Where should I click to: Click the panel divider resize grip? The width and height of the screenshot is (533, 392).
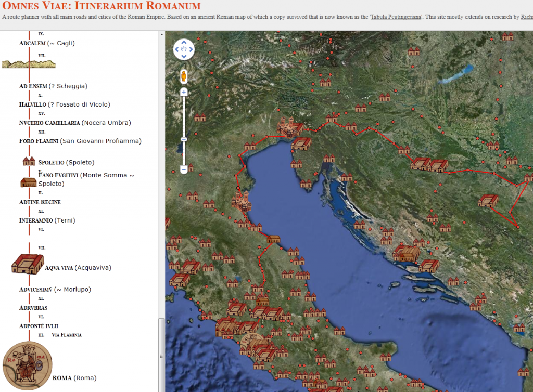tap(161, 356)
